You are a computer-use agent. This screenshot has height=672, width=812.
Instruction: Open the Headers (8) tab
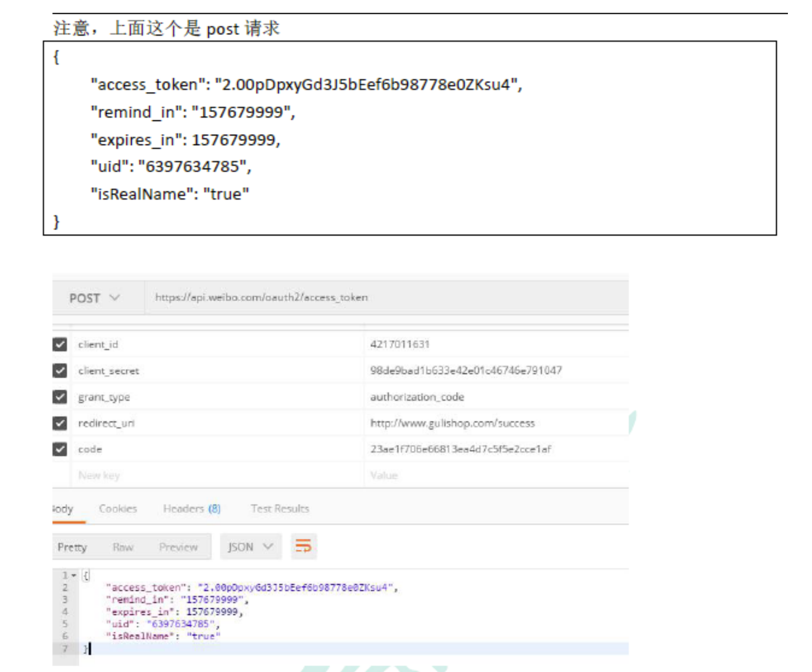point(192,509)
